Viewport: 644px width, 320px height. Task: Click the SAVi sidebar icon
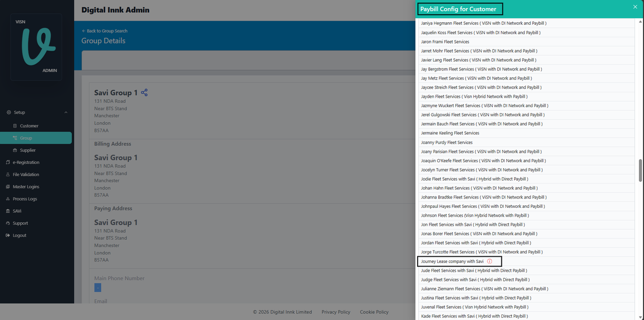[x=8, y=211]
